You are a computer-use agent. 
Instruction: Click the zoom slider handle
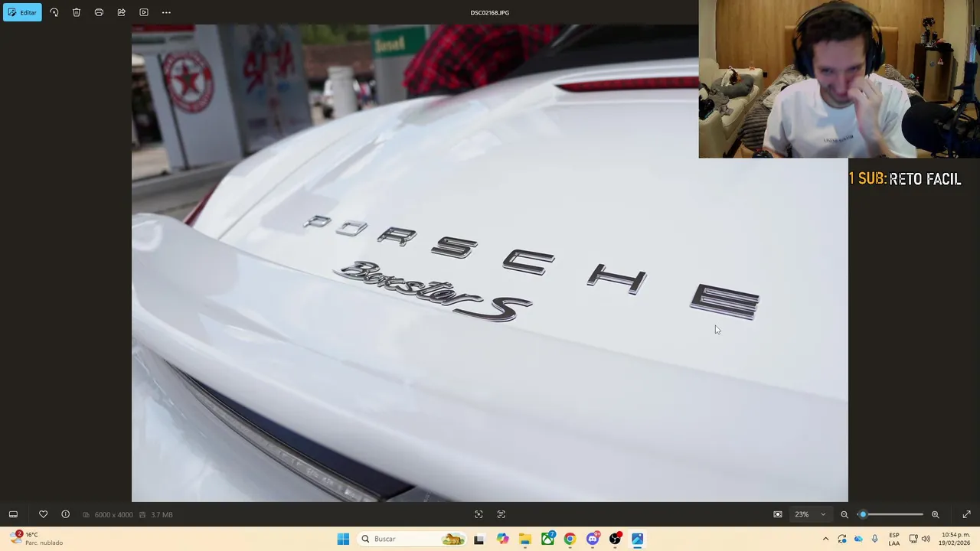(863, 514)
